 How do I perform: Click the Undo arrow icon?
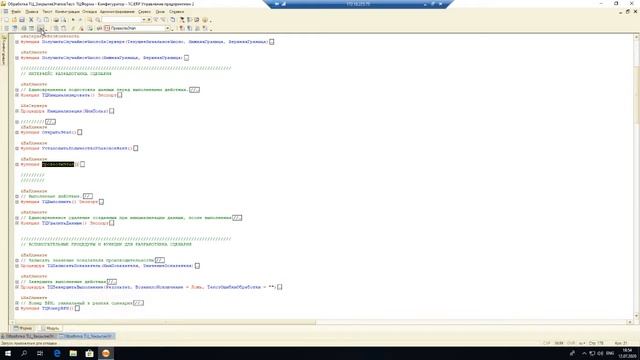point(73,20)
